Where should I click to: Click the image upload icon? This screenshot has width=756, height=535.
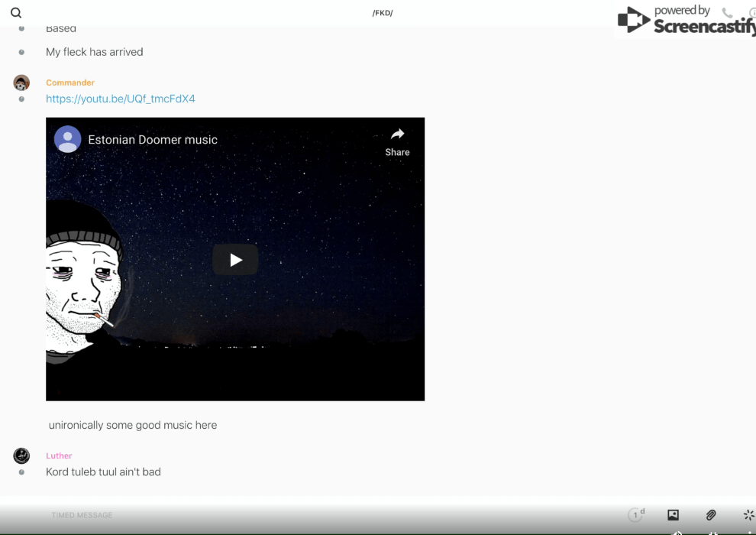point(673,515)
